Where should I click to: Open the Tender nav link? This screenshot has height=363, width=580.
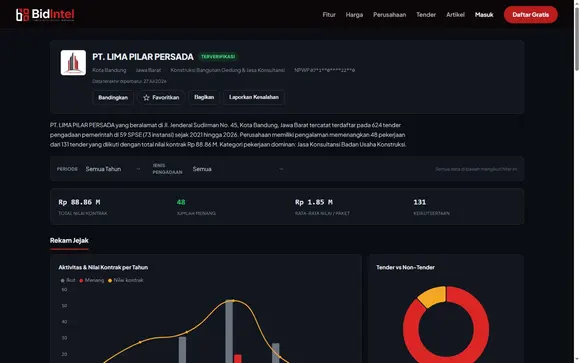(426, 15)
